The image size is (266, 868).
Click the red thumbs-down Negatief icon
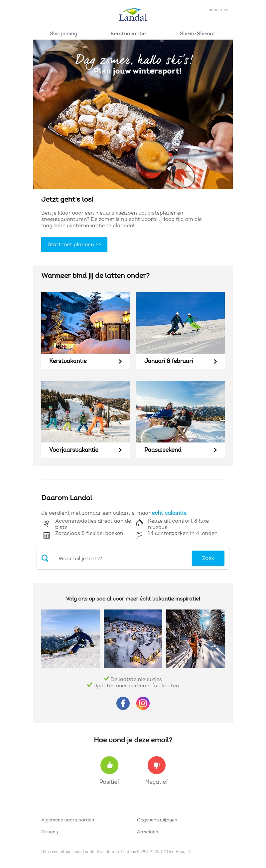(x=157, y=765)
